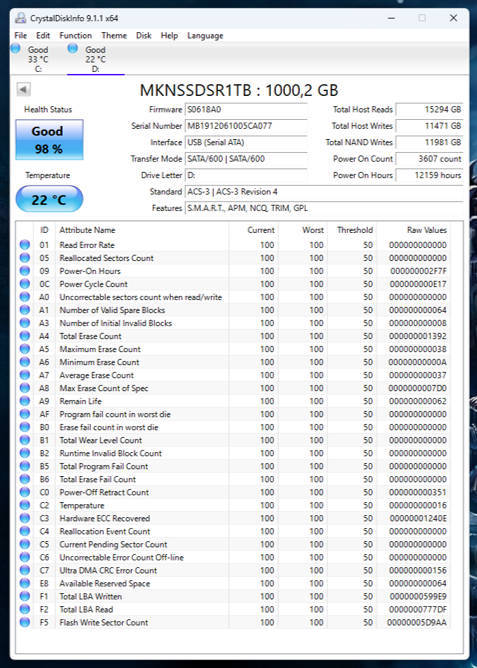Open the Disk menu

(x=144, y=35)
